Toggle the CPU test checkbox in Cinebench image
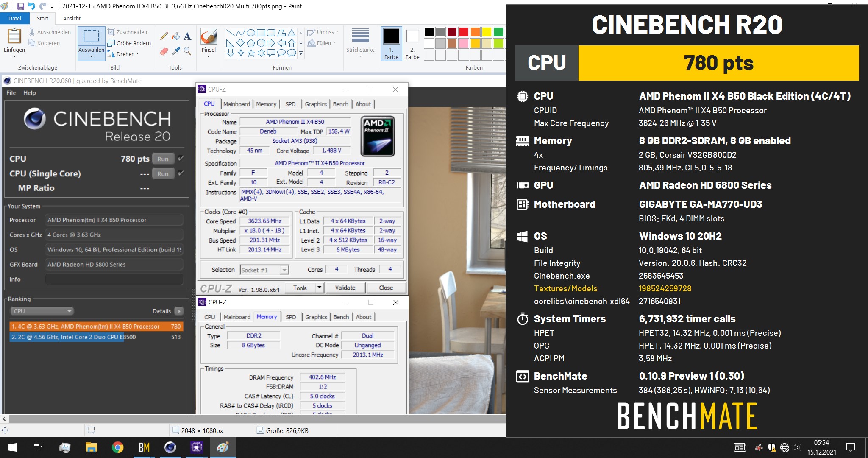 (181, 158)
